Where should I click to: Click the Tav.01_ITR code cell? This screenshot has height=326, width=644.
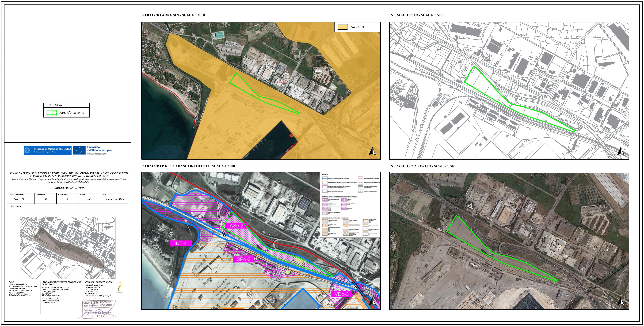click(19, 199)
